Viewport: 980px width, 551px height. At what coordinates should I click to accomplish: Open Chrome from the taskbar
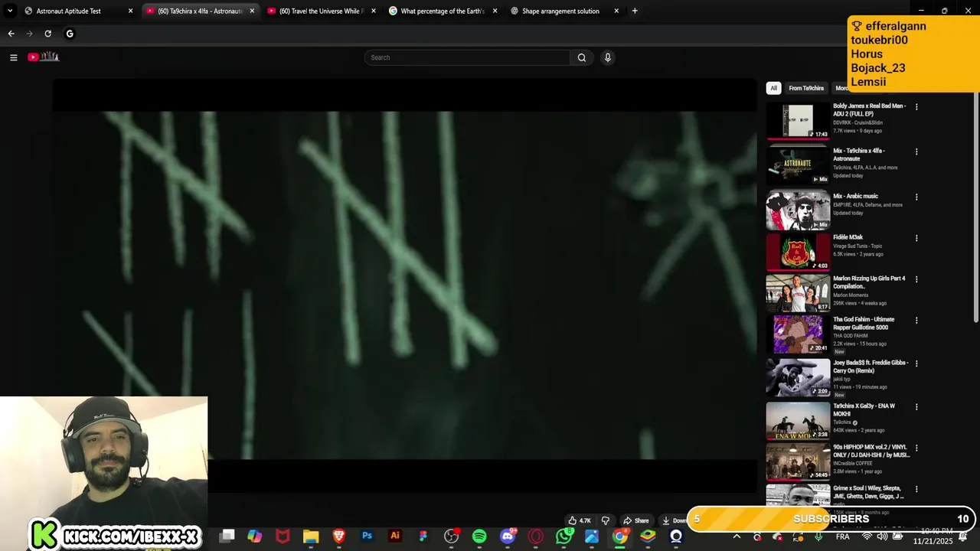click(x=620, y=536)
